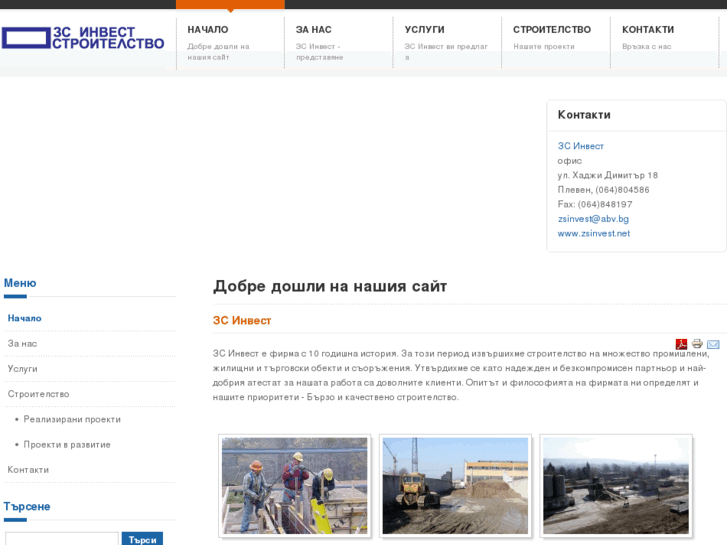727x545 pixels.
Task: Click the address line ул. Хаджи Димитър 18
Action: [x=607, y=175]
